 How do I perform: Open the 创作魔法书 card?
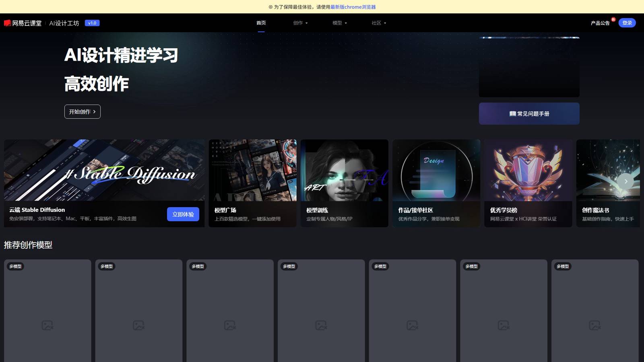608,183
